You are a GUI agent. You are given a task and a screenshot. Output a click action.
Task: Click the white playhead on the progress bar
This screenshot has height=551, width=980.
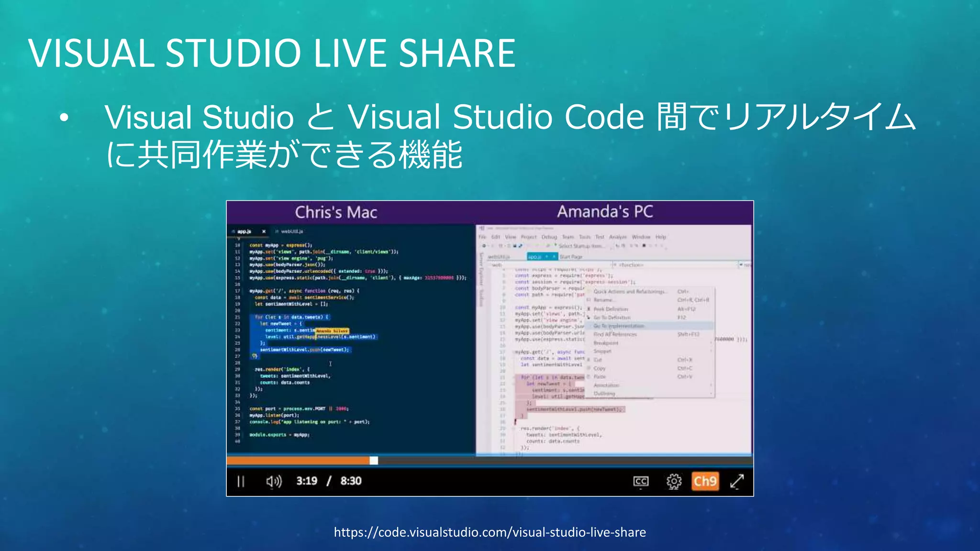coord(374,460)
